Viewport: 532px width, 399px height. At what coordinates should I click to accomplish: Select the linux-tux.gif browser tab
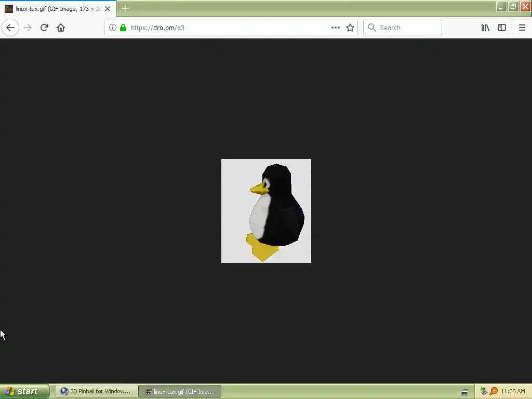coord(58,9)
